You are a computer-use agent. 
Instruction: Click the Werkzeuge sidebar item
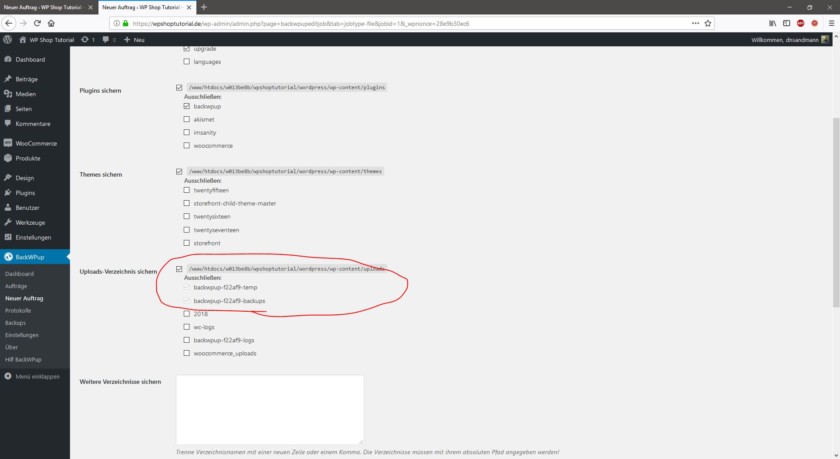pyautogui.click(x=32, y=222)
